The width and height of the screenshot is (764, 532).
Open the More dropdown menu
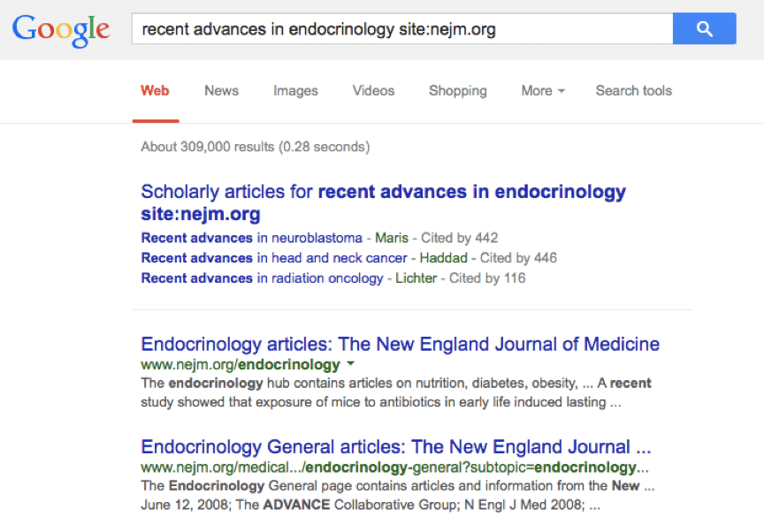(x=543, y=90)
